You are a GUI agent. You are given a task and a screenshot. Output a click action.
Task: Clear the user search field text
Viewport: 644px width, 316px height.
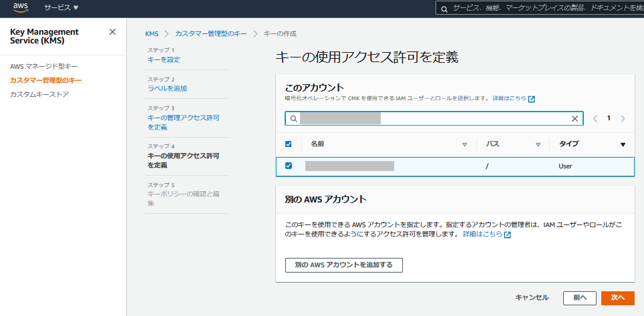pos(575,118)
